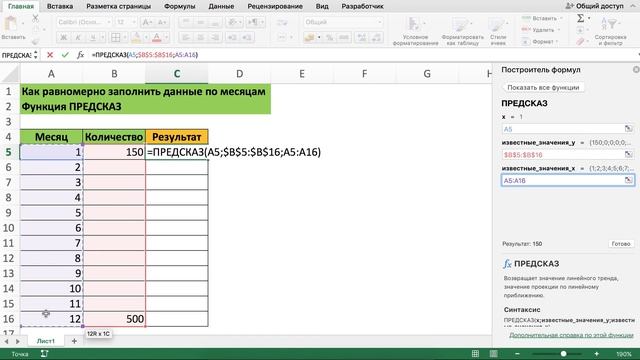Viewport: 640px width, 360px height.
Task: Confirm formula with green checkmark
Action: 65,55
